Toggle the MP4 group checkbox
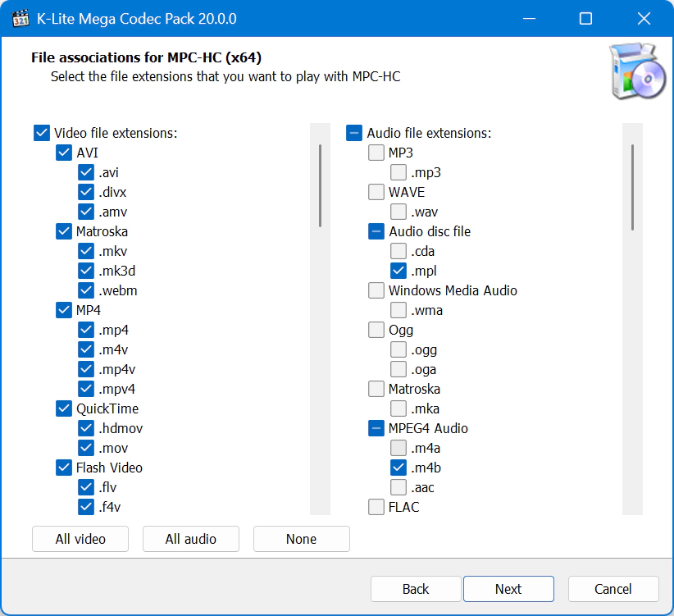The image size is (674, 616). click(x=64, y=310)
